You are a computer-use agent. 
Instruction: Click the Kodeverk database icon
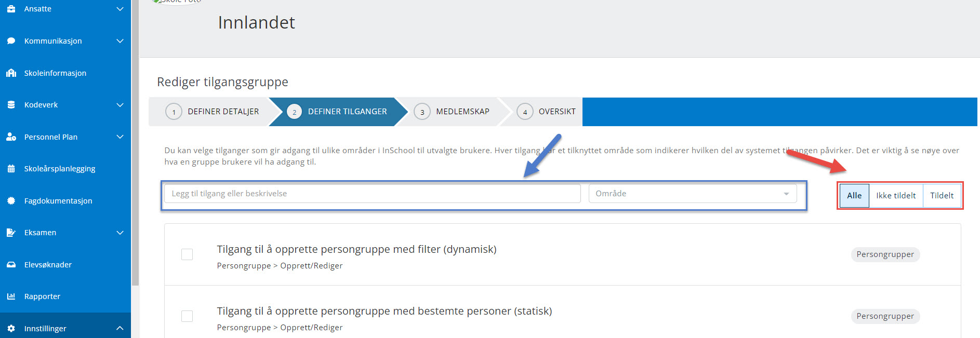click(11, 105)
